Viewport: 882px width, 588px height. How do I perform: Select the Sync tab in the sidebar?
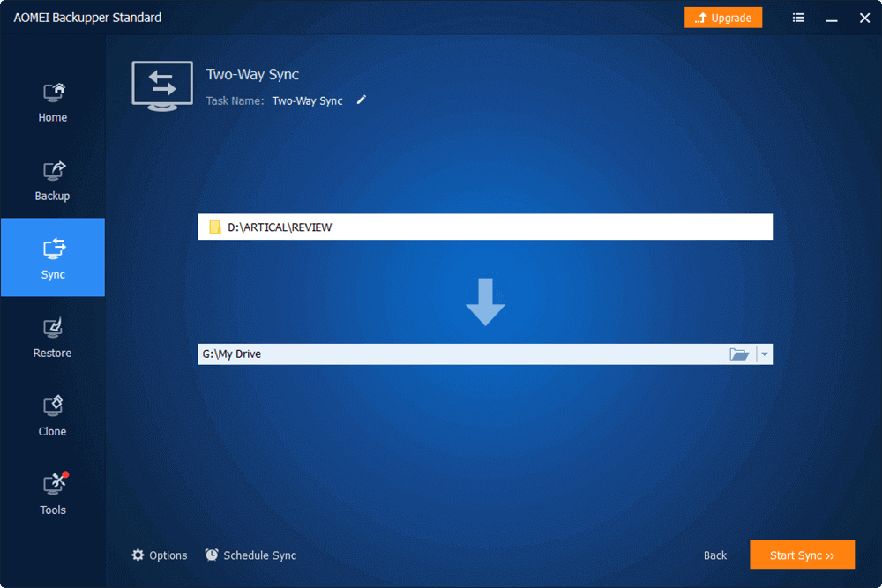[52, 257]
